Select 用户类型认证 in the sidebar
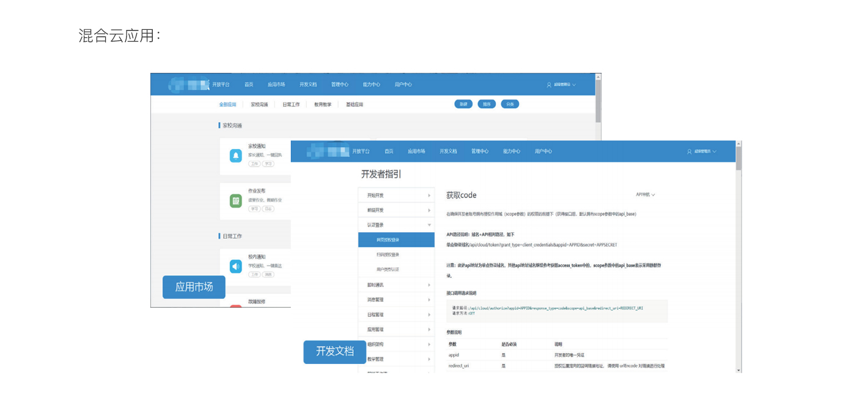The image size is (868, 397). (x=388, y=269)
